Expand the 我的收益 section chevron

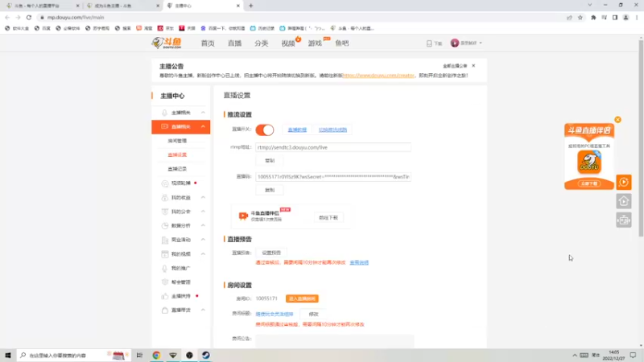point(203,197)
